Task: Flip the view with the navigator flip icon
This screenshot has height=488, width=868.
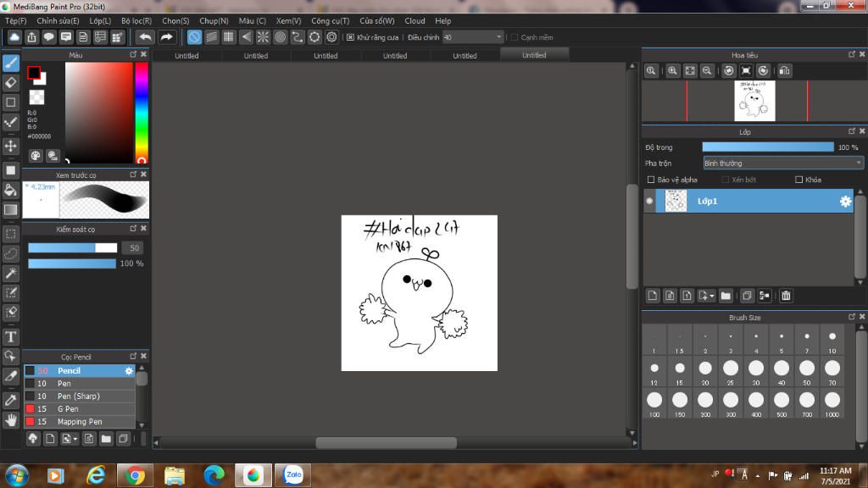Action: 784,71
